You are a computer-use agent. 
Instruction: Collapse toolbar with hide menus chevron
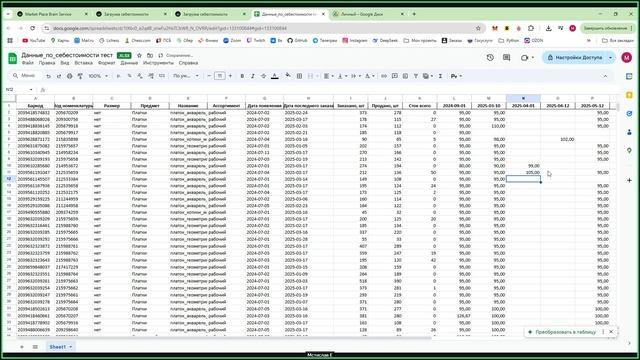point(605,76)
